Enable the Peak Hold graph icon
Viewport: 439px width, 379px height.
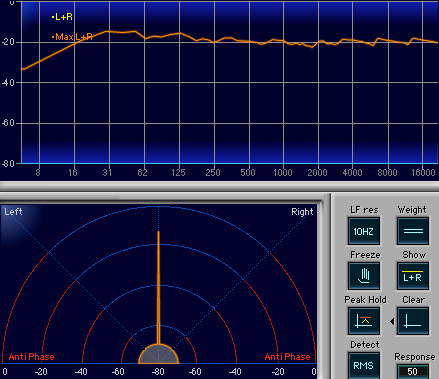[364, 321]
